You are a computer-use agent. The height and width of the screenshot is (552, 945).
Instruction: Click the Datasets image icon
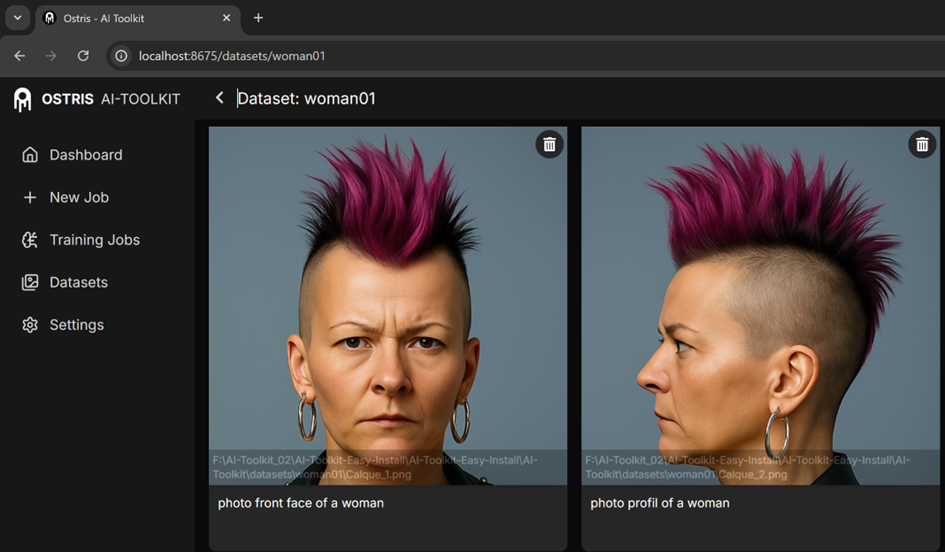pos(30,283)
